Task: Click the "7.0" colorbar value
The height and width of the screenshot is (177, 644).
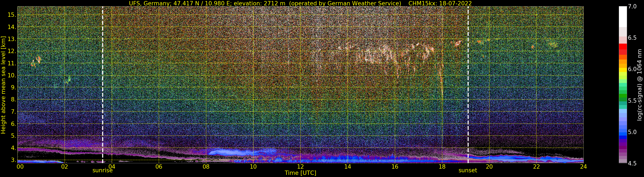Action: click(x=632, y=6)
